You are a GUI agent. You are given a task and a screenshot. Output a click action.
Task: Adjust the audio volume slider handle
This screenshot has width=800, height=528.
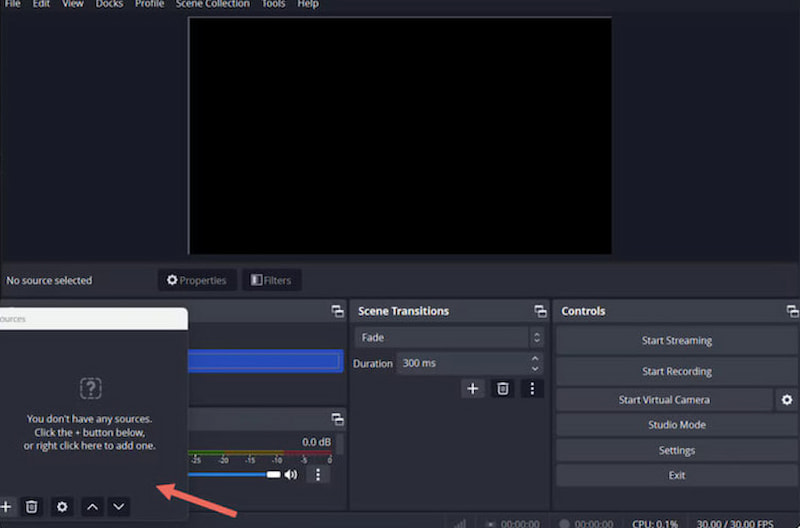(x=273, y=474)
